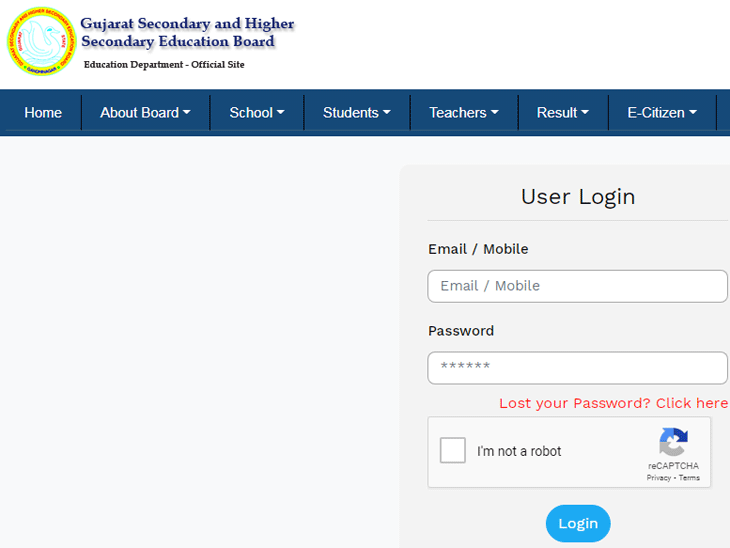730x548 pixels.
Task: Go to the Home menu item
Action: [43, 113]
